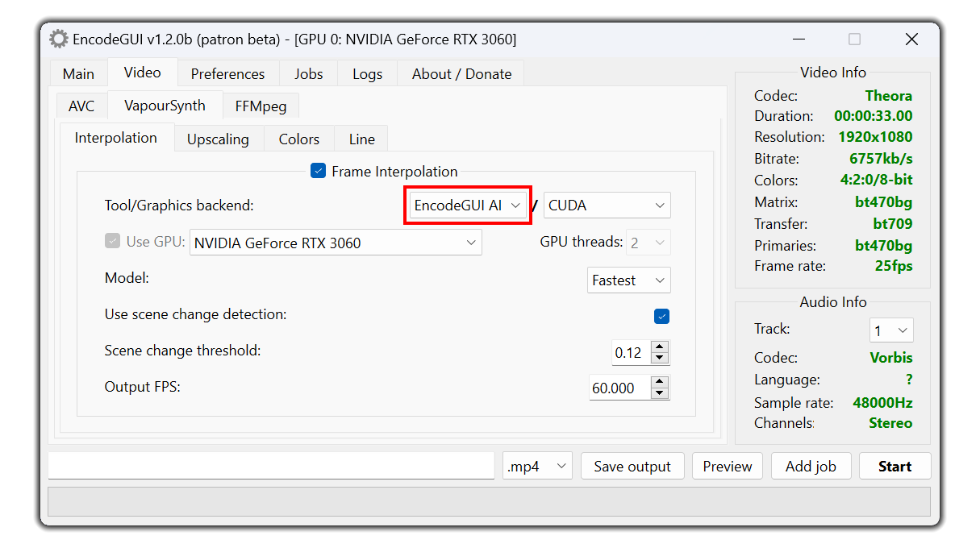Select the Interpolation tab
The width and height of the screenshot is (980, 548).
tap(116, 137)
